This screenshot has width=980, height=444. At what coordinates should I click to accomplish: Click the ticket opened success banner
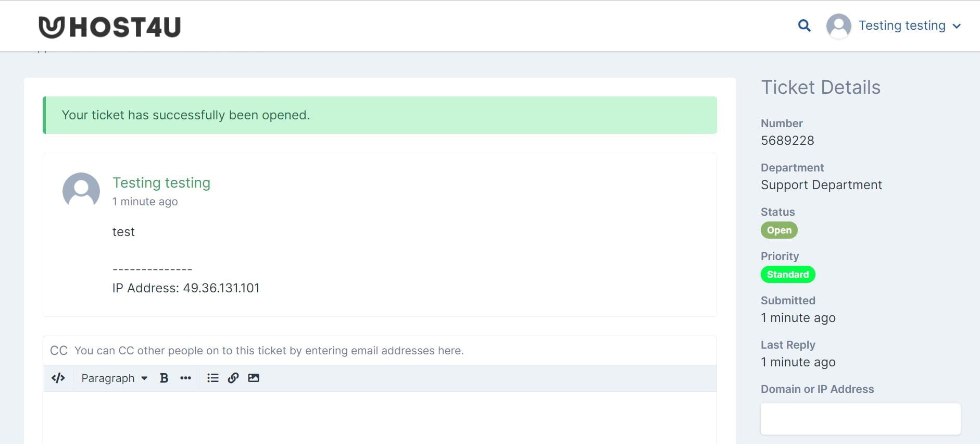(380, 115)
